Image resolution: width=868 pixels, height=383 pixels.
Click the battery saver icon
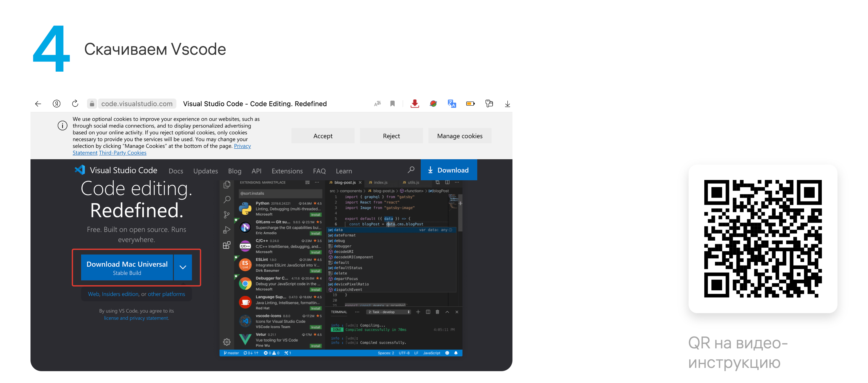click(470, 104)
